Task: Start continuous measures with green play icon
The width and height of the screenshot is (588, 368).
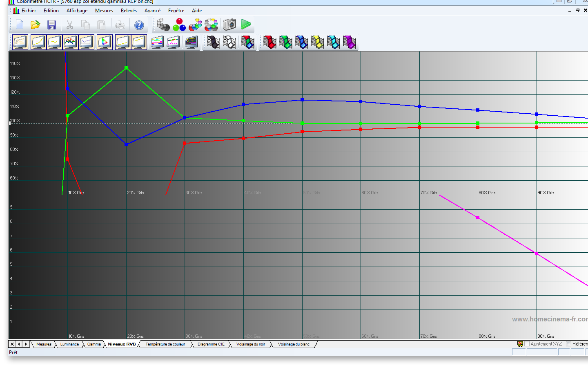Action: click(246, 25)
